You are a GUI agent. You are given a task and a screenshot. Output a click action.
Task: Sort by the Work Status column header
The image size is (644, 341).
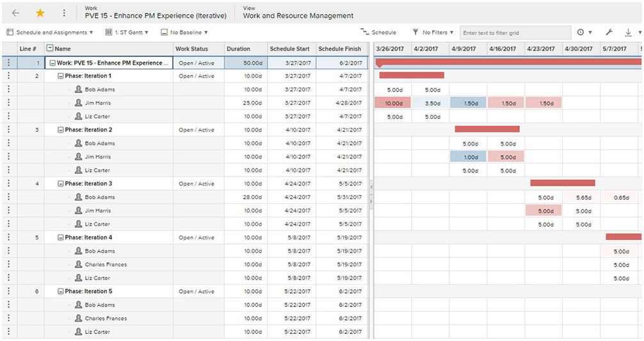tap(198, 49)
